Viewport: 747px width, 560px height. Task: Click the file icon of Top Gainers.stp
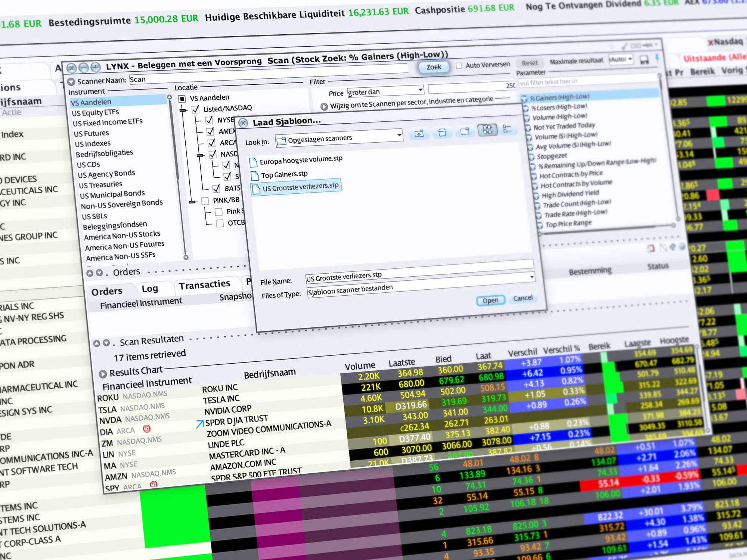click(255, 176)
